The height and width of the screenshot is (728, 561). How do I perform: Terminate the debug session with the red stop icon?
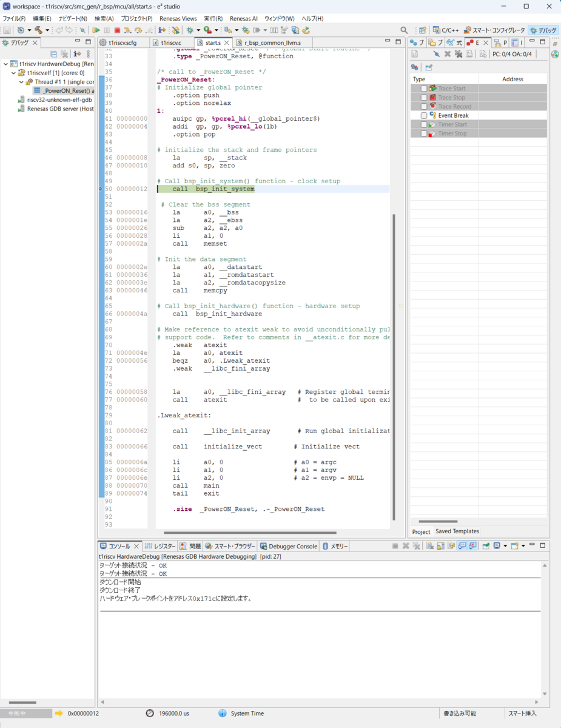point(116,29)
